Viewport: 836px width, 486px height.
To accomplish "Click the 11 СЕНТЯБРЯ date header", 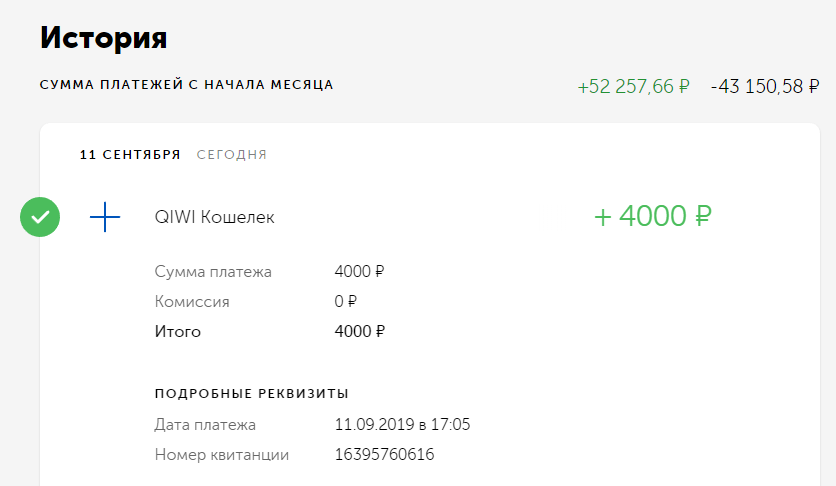I will click(x=130, y=155).
